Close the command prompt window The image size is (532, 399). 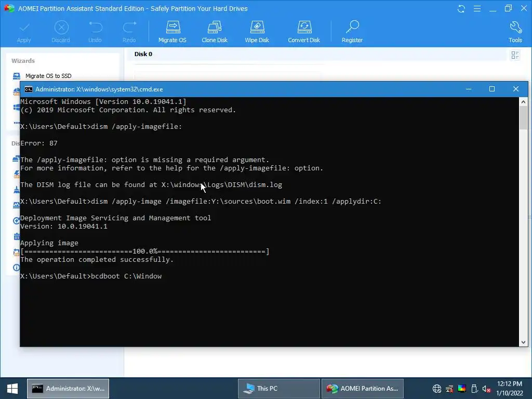(x=516, y=89)
